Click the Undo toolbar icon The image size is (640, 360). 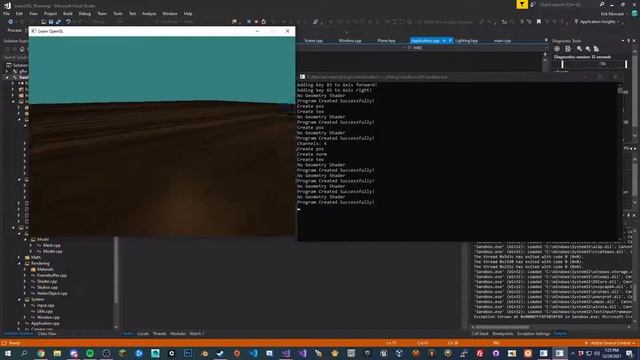pyautogui.click(x=68, y=22)
